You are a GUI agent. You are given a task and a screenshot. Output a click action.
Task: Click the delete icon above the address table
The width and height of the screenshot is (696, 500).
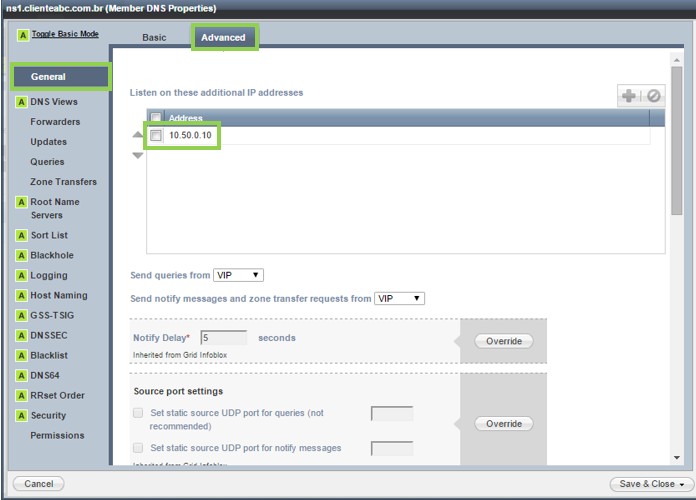coord(654,96)
